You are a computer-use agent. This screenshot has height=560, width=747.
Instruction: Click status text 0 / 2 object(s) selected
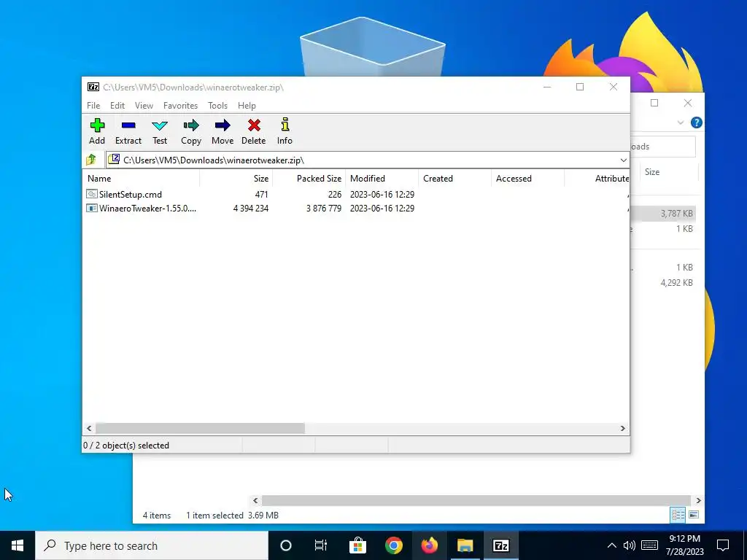(x=126, y=446)
